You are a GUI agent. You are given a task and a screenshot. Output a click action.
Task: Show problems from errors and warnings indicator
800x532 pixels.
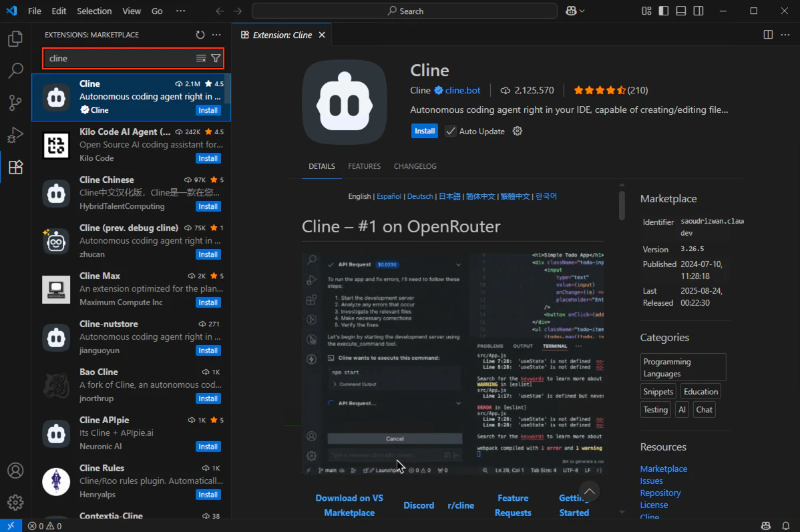click(x=45, y=526)
